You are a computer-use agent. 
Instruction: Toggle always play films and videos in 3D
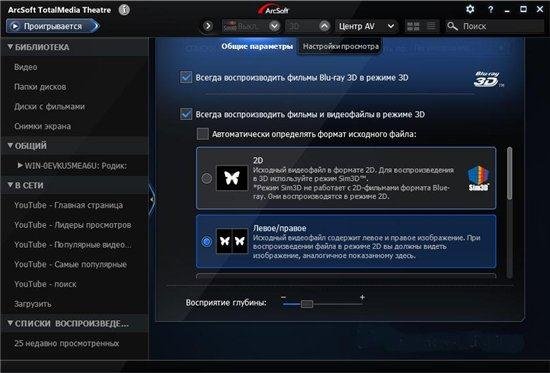point(186,114)
